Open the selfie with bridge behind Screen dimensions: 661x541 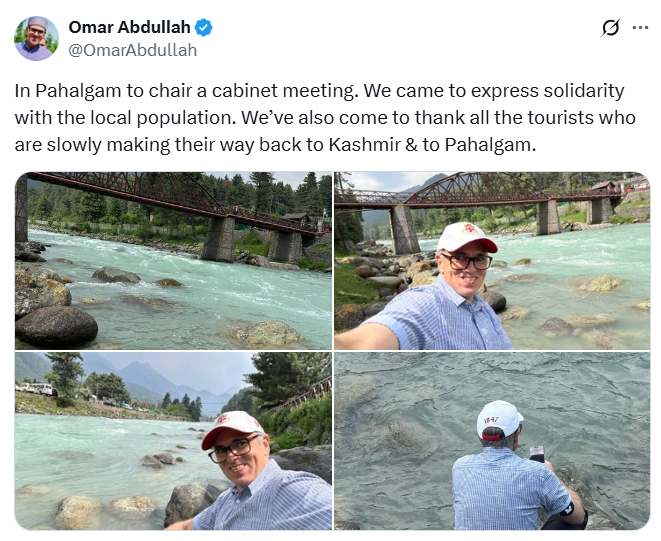click(x=492, y=261)
